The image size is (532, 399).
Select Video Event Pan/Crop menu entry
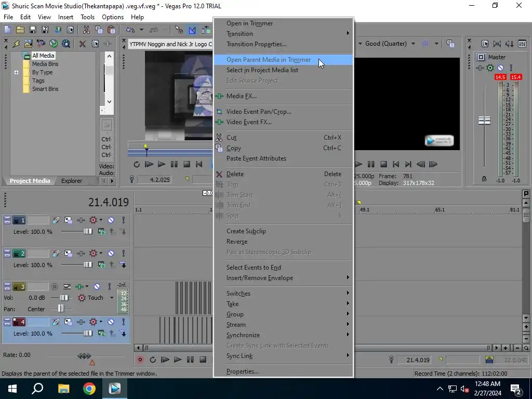[283, 112]
